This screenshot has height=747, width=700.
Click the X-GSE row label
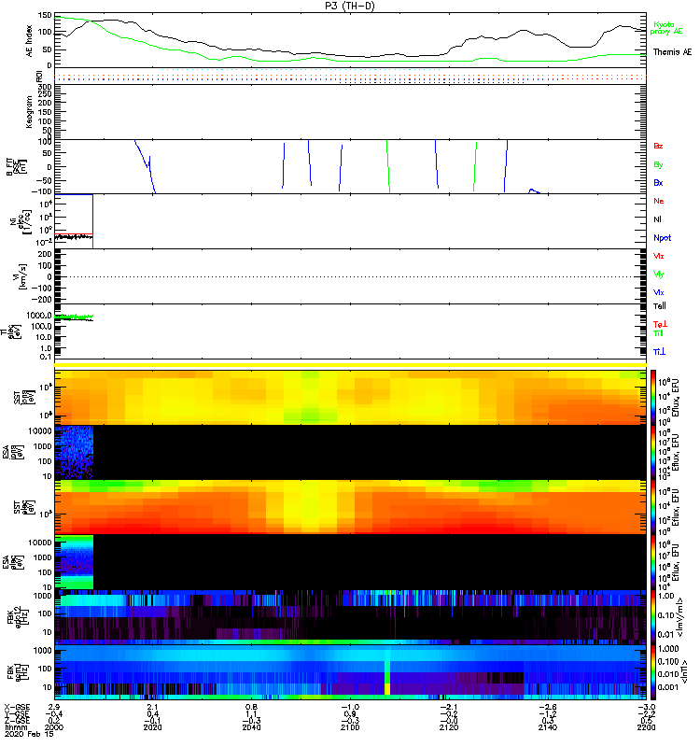pos(17,708)
